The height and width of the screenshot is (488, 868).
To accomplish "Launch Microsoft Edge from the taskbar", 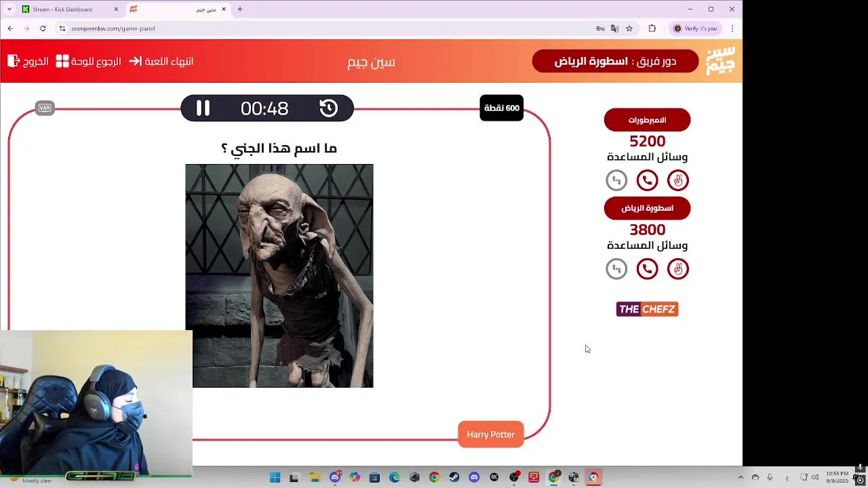I will [394, 478].
